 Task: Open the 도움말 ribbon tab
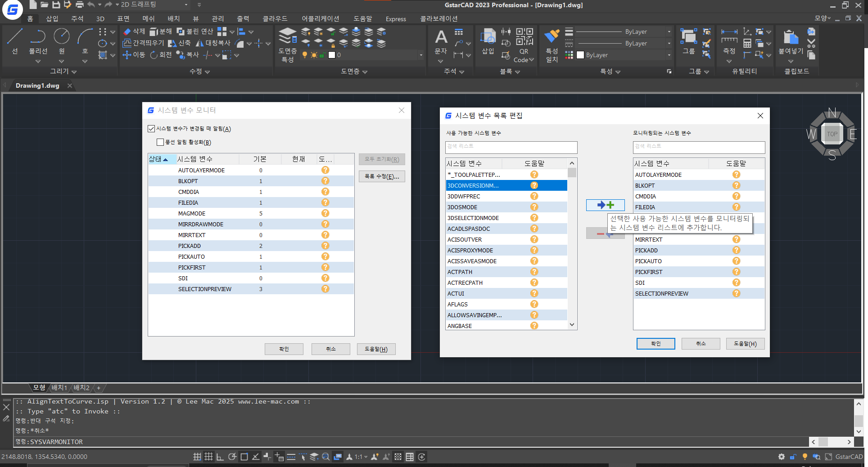[362, 18]
